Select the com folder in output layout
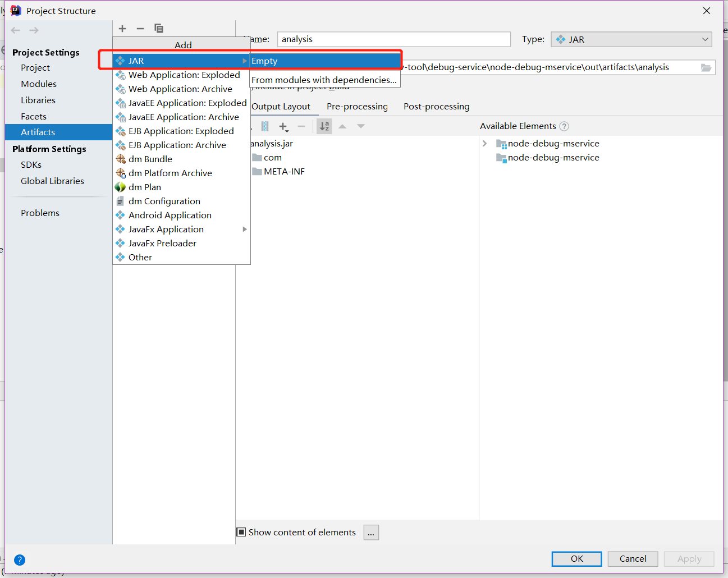This screenshot has height=578, width=728. (267, 158)
